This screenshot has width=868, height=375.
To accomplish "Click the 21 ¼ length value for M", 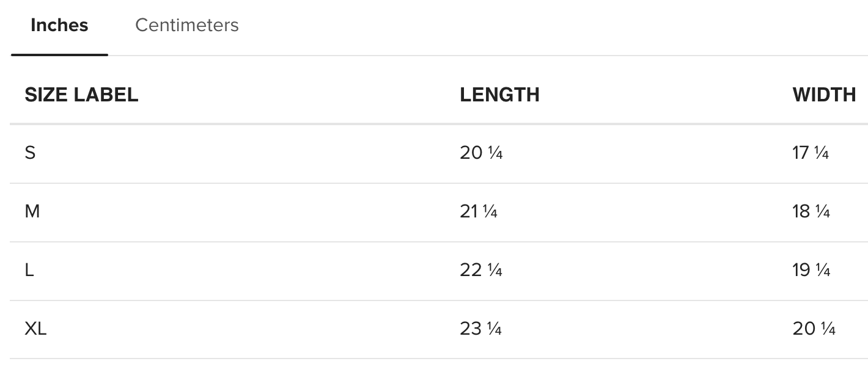I will pyautogui.click(x=479, y=211).
